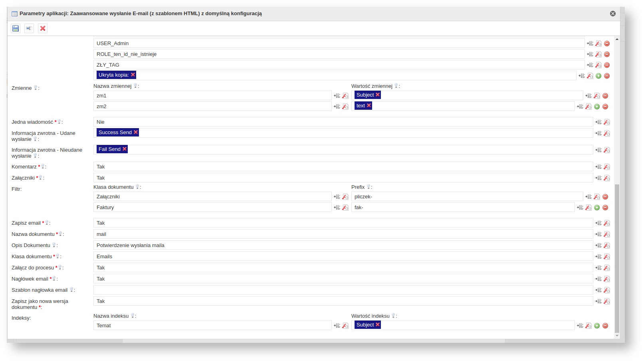Click the empty Szablon nagłówka email field
Viewport: 644px width, 362px height.
pyautogui.click(x=343, y=290)
